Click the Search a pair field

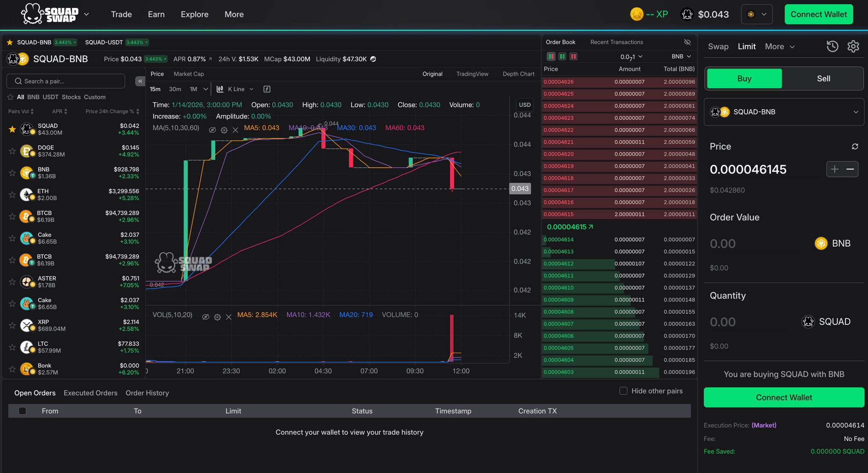point(66,81)
